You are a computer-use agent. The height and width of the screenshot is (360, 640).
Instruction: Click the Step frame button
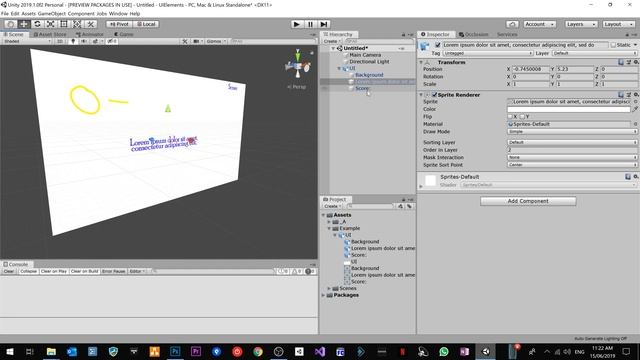pos(324,24)
